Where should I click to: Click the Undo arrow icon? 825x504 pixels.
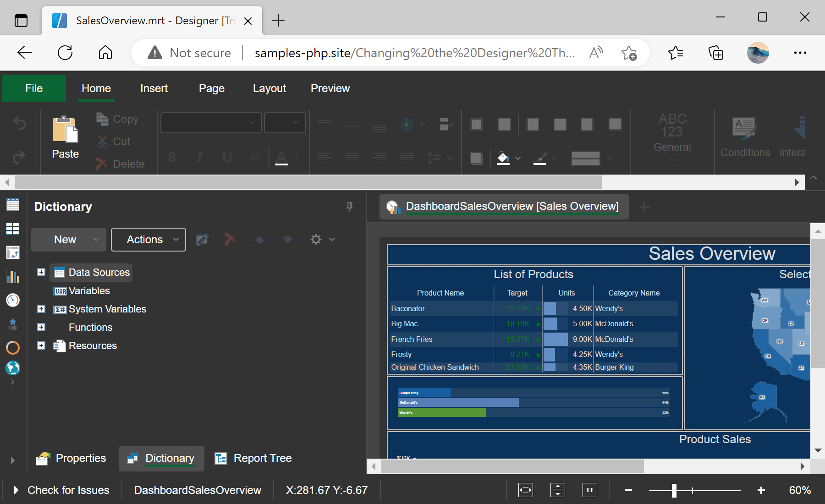coord(19,123)
